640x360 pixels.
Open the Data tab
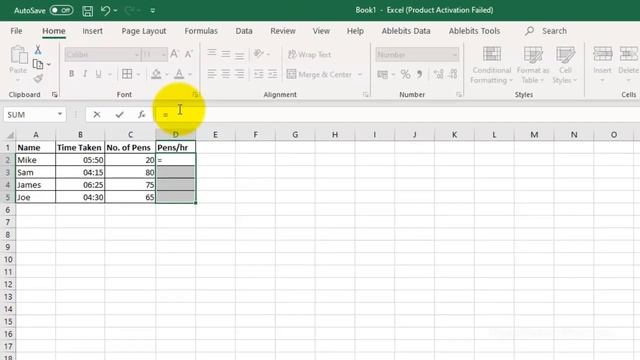244,31
